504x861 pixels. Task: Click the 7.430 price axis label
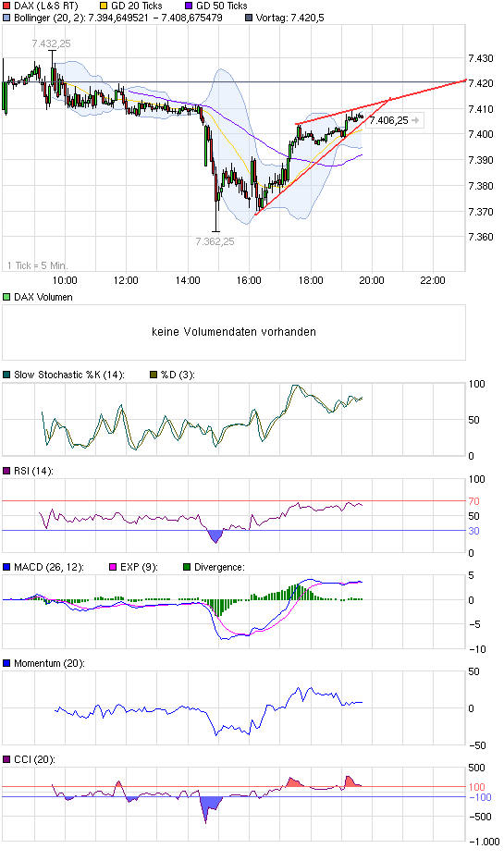click(480, 58)
